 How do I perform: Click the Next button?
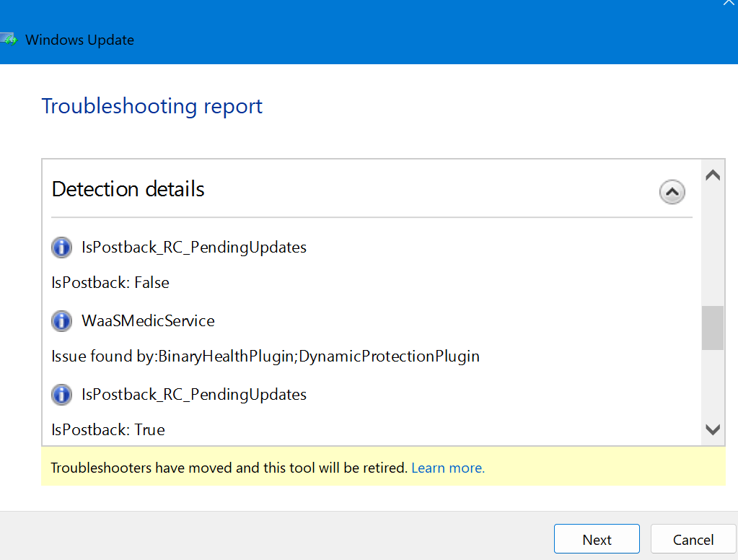tap(597, 539)
